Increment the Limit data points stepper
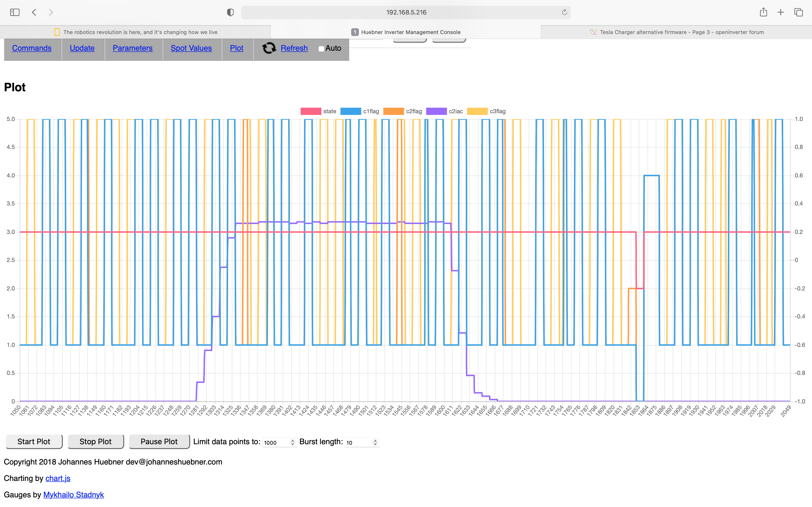Viewport: 812px width, 507px height. click(293, 441)
